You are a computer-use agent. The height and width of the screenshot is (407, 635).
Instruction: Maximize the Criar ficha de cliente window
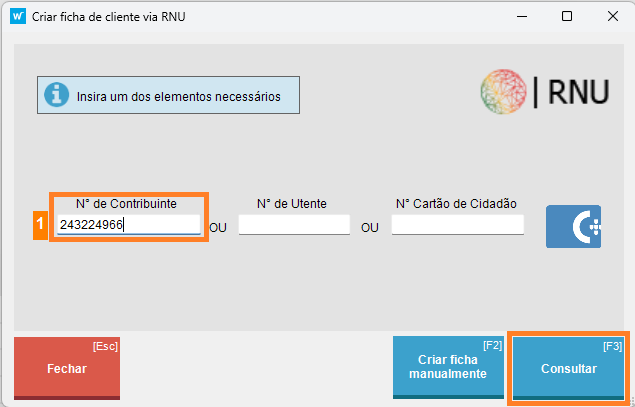click(x=567, y=16)
